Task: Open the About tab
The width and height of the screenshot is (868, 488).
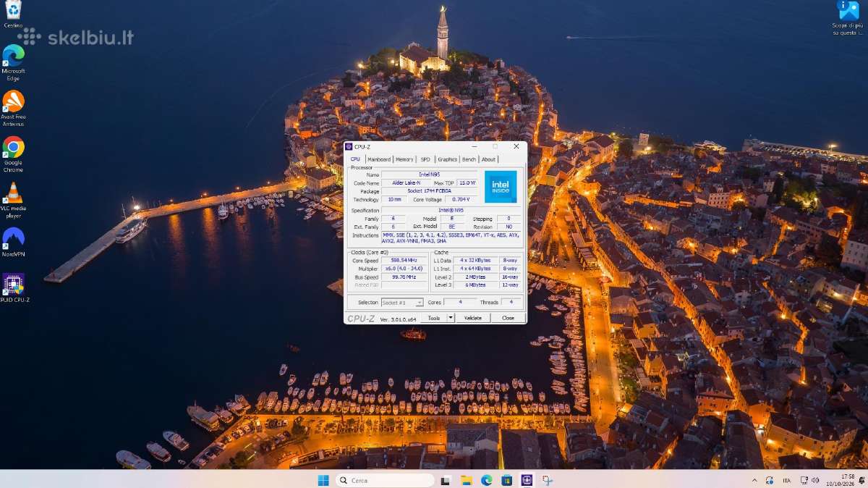Action: [x=489, y=159]
